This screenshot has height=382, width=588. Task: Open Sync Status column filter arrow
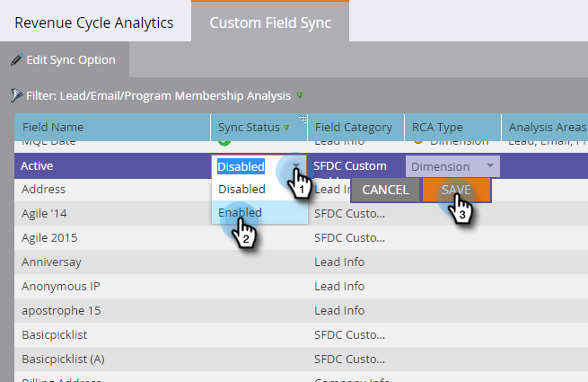pos(287,128)
